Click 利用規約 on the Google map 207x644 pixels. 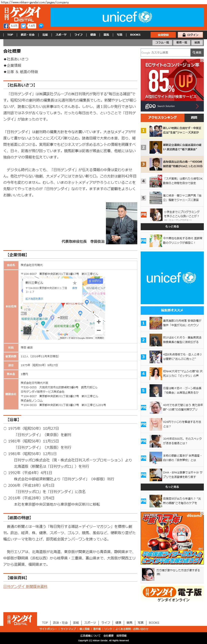coord(99,338)
